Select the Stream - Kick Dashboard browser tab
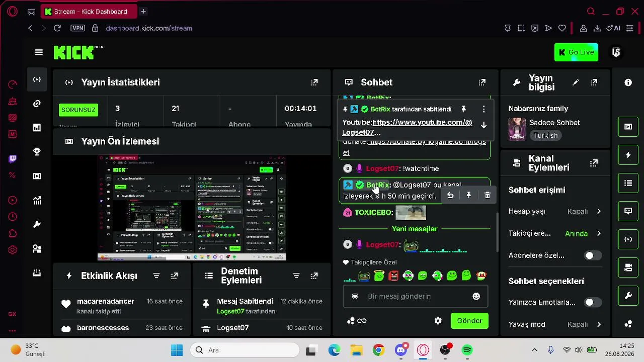Viewport: 644px width, 362px height. (89, 12)
